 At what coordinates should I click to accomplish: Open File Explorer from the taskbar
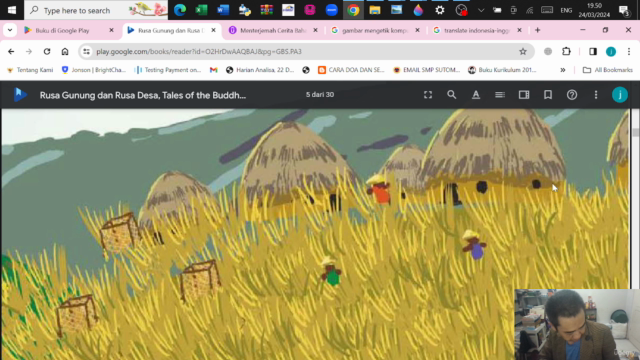click(x=375, y=10)
